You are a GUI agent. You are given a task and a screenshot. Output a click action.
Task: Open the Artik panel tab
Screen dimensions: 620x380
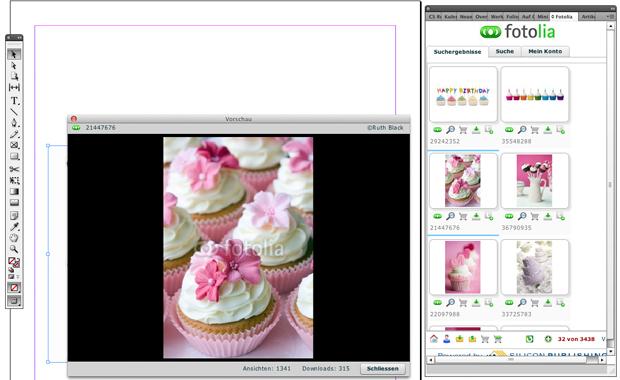click(588, 17)
